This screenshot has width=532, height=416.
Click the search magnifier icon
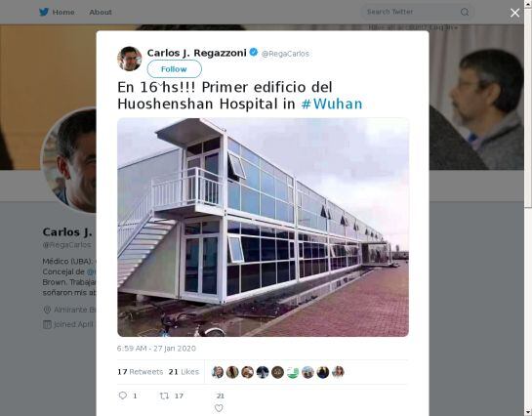coord(465,13)
